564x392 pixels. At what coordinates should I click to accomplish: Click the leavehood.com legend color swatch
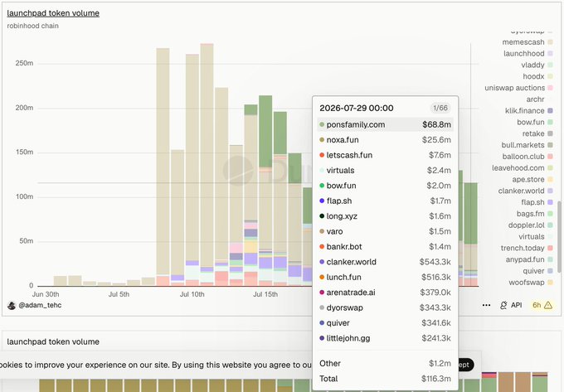550,168
